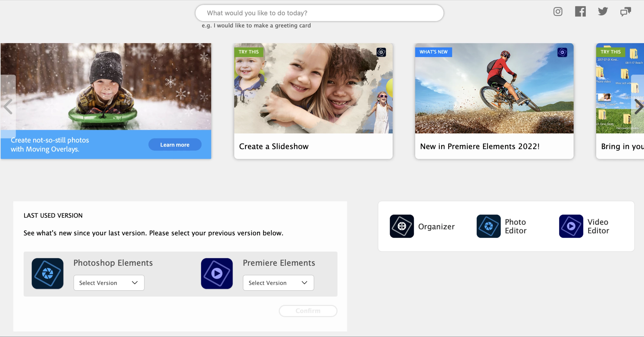Open the community forum chat icon
Screen dimensions: 644x337
625,12
